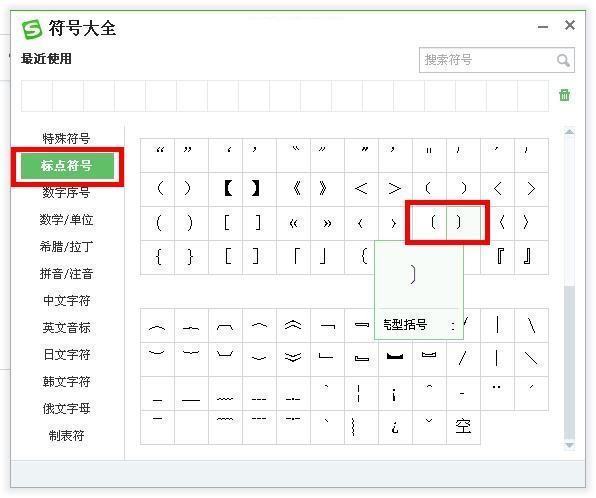This screenshot has width=596, height=498.
Task: Switch to 数字序号 category
Action: tap(66, 192)
